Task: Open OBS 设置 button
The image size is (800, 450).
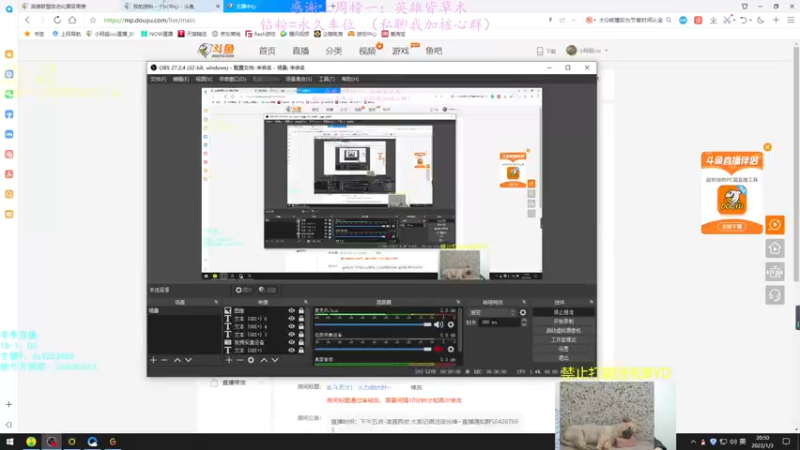Action: (x=563, y=349)
